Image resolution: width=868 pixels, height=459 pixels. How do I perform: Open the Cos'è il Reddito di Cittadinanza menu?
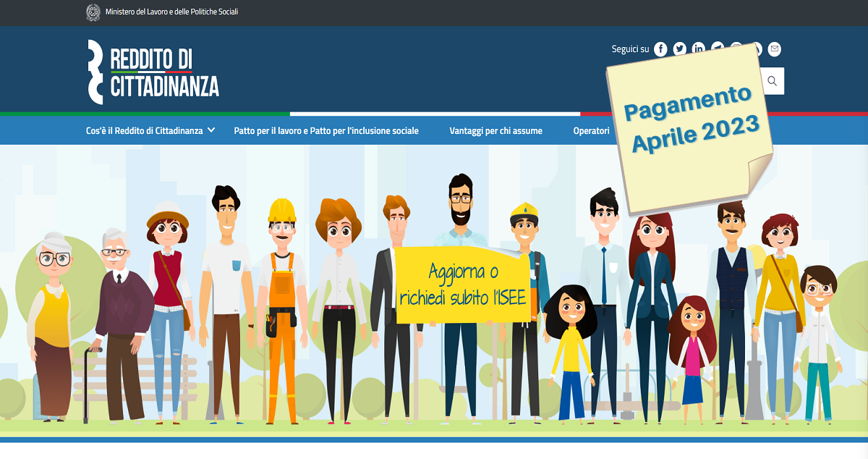click(x=144, y=131)
